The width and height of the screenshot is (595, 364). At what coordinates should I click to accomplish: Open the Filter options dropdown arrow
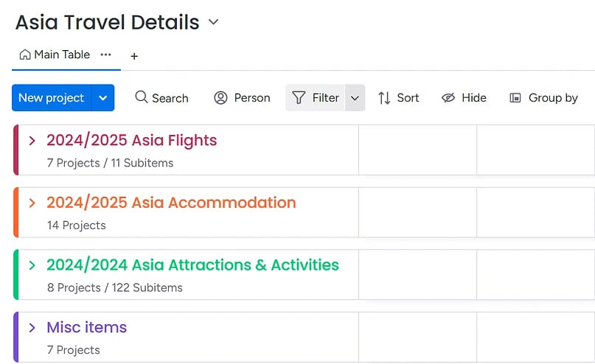click(x=355, y=97)
